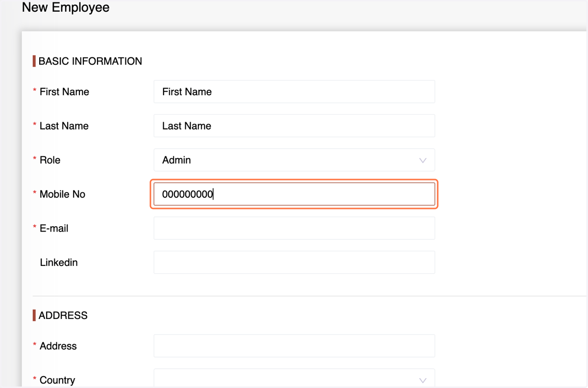Click the Address input field

[x=294, y=346]
